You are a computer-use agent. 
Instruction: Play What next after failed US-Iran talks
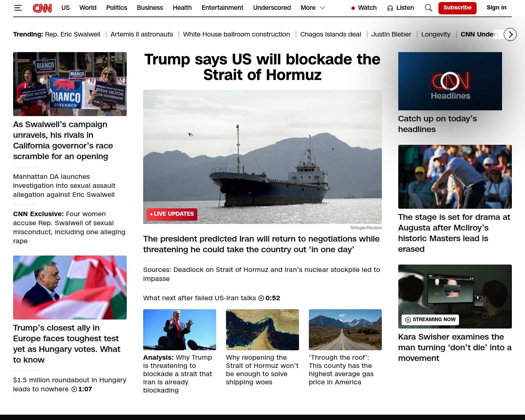(x=212, y=298)
